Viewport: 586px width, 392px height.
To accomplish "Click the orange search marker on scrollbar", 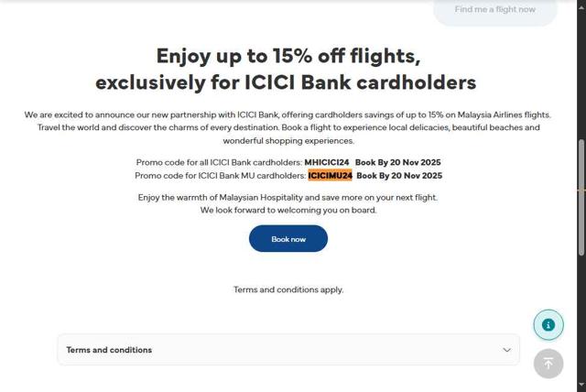I will tap(581, 190).
